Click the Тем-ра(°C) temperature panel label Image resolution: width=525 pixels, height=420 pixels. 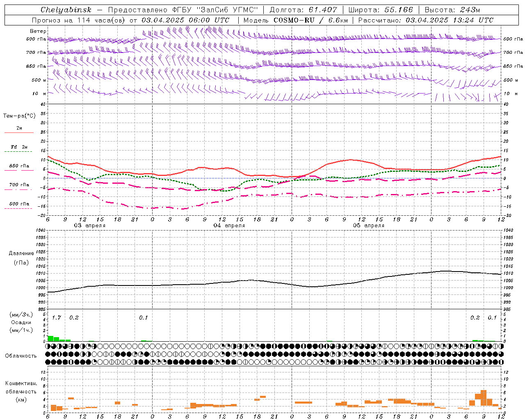click(19, 116)
